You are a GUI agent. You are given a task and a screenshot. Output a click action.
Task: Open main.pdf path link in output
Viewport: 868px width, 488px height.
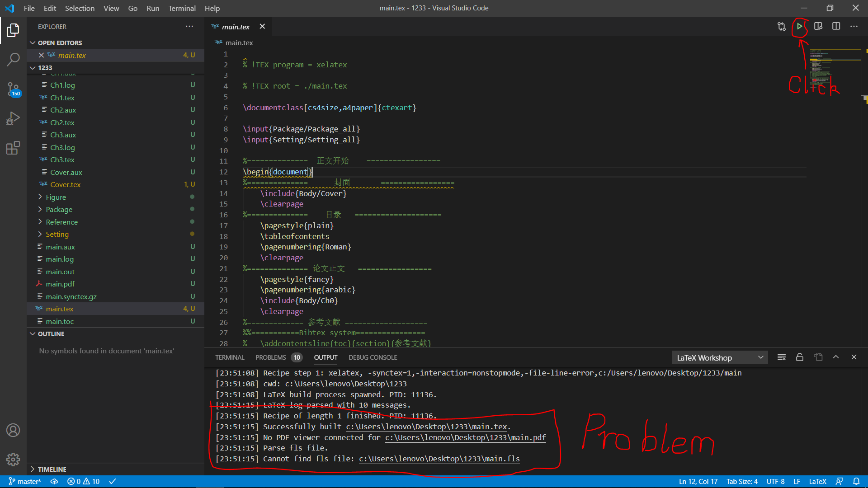(x=465, y=437)
